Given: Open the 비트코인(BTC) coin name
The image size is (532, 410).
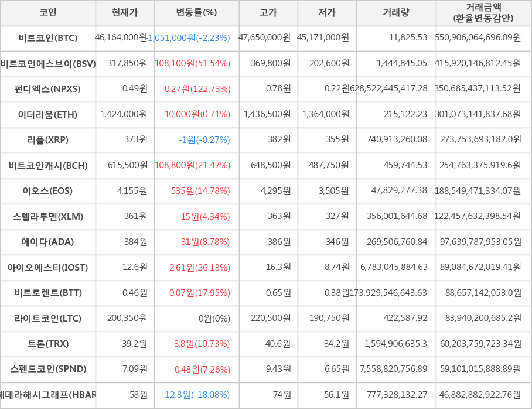Looking at the screenshot, I should click(48, 38).
